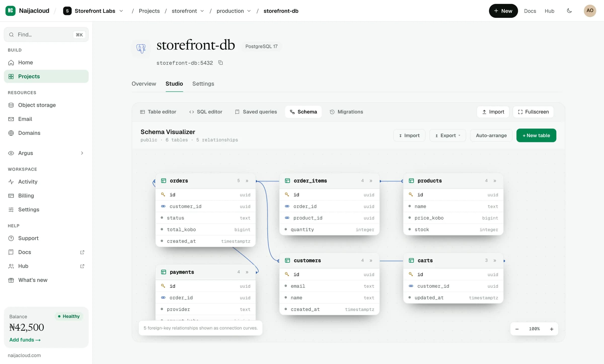Expand the carts table card chevrons
Viewport: 604px width, 364px height.
(x=495, y=261)
